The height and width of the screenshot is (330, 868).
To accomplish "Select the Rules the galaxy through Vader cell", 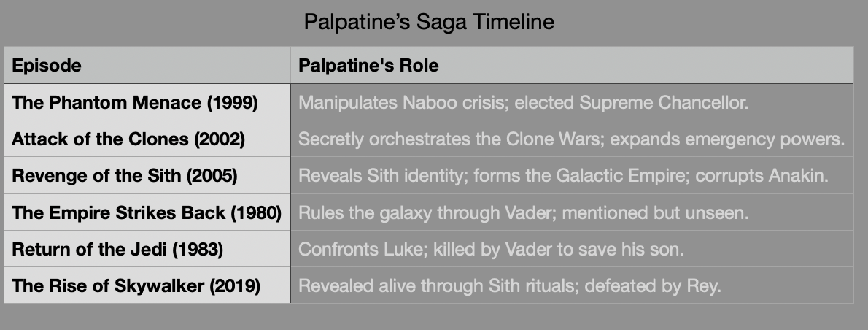I will 524,212.
